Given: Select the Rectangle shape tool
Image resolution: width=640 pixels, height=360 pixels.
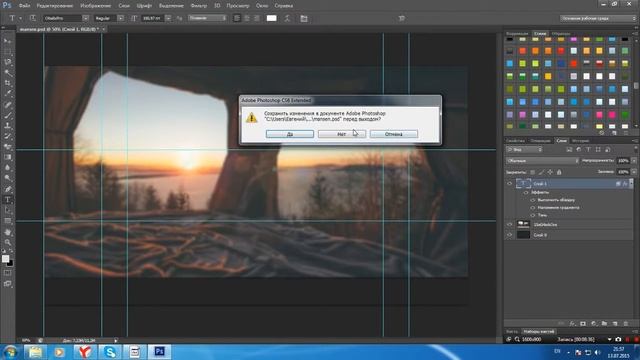Looking at the screenshot, I should 8,221.
